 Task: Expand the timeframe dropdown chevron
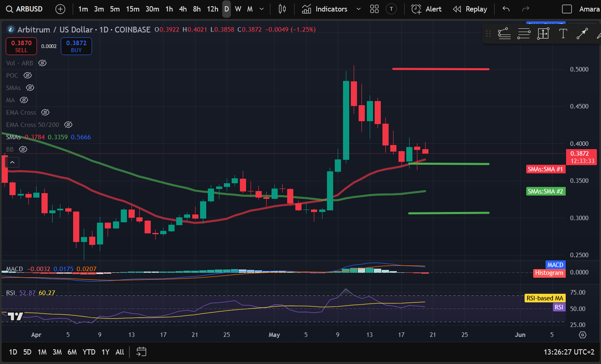click(x=262, y=9)
